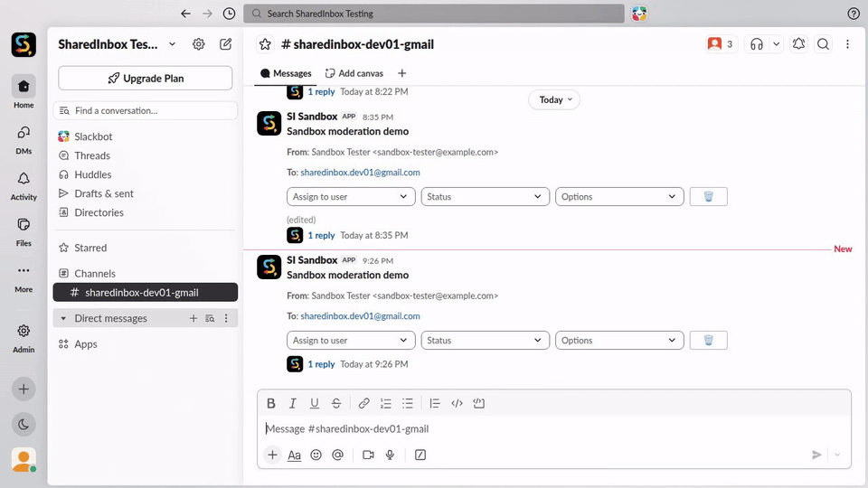Open Admin gear in the left rail
Viewport: 868px width, 488px height.
(24, 338)
